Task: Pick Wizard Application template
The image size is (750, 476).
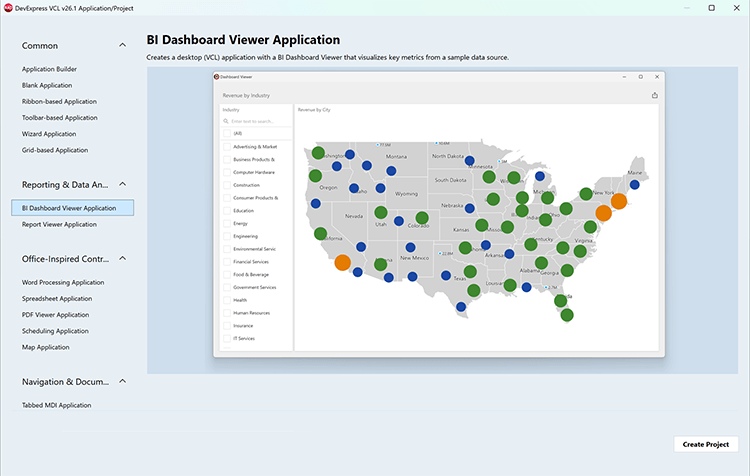Action: point(49,134)
